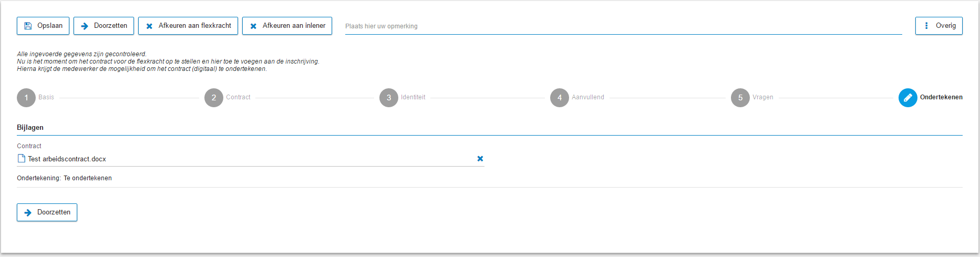Go to step 1 Basis circle
This screenshot has width=980, height=257.
26,98
